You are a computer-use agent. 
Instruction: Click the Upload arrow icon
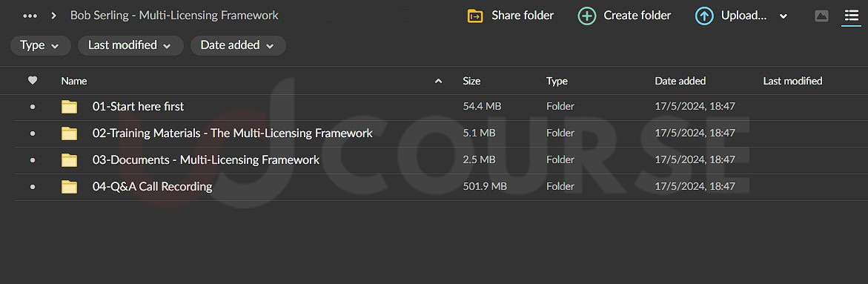pos(704,16)
